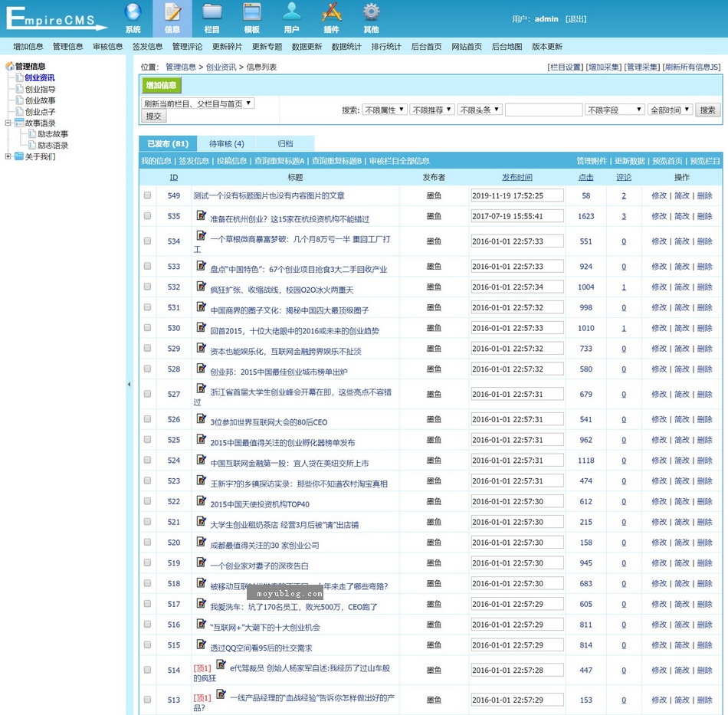Click the search keyword input field
728x715 pixels.
point(543,110)
